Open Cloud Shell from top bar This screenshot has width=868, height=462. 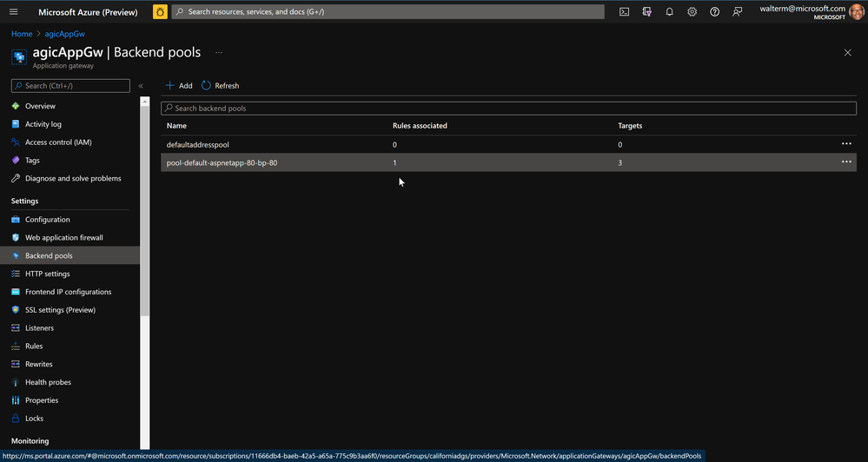[x=625, y=11]
